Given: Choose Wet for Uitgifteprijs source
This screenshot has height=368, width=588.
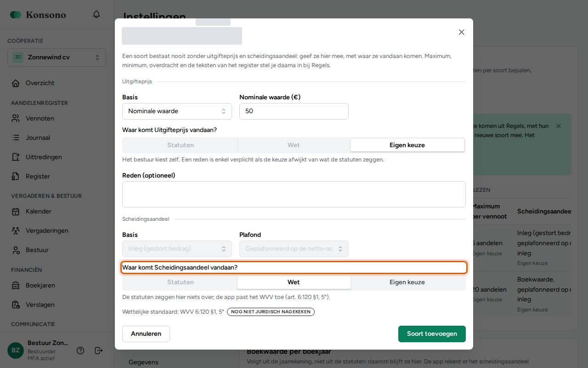Looking at the screenshot, I should tap(294, 145).
